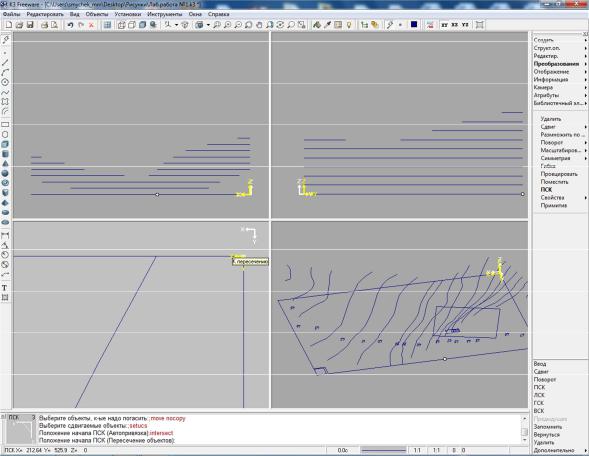Click the dark blue color swatch
The height and width of the screenshot is (456, 589).
[414, 24]
